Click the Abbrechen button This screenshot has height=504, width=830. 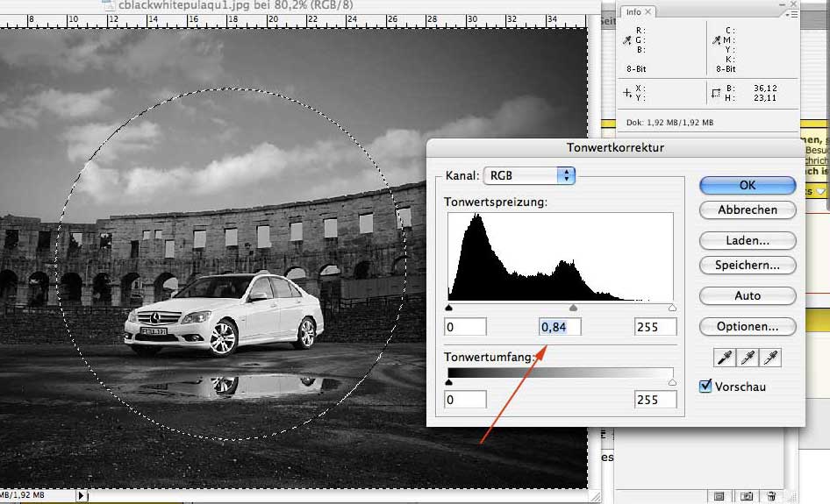click(748, 210)
